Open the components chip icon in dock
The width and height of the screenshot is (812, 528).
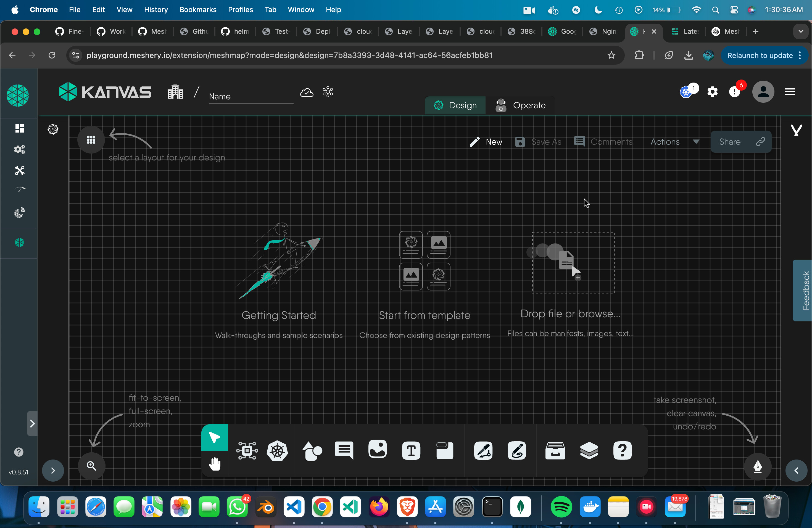[247, 451]
